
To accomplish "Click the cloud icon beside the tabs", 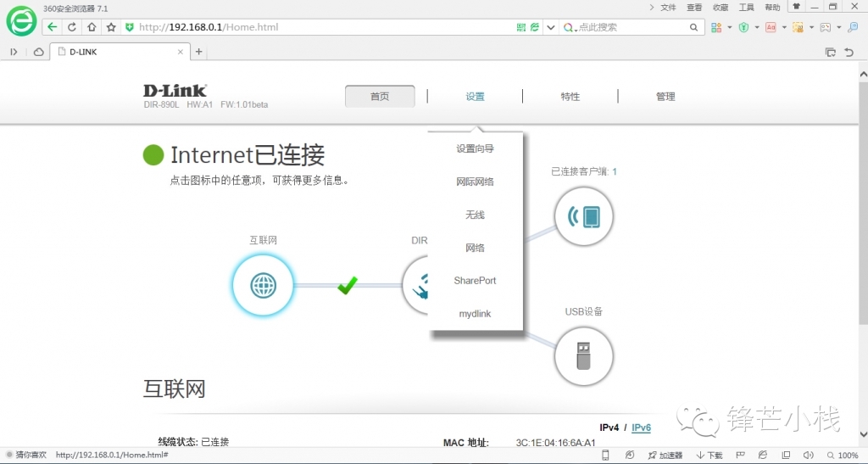I will [x=38, y=52].
